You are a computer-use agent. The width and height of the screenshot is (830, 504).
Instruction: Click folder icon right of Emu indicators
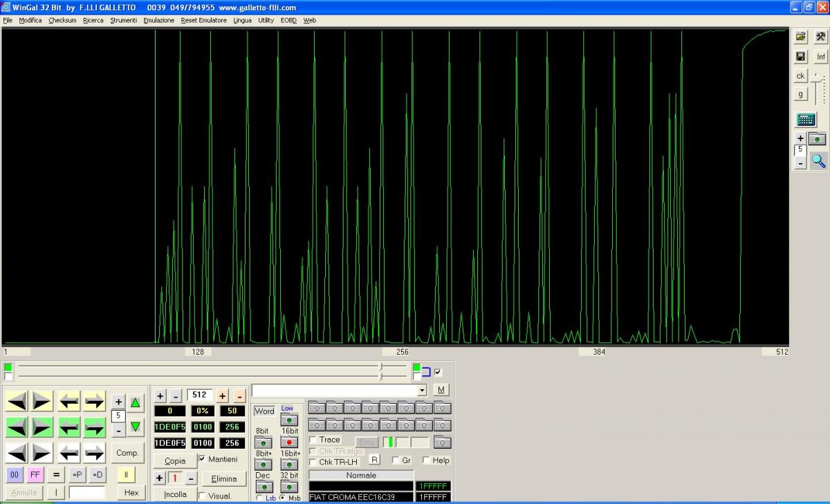point(443,442)
